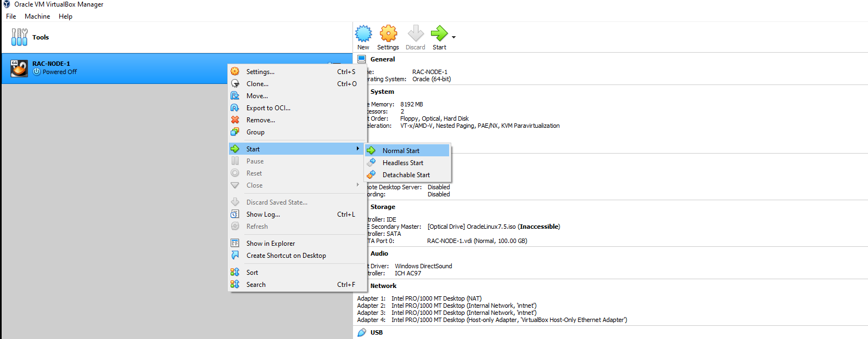Click the RAC-NODE-1 Oracle Linux VM icon
Image resolution: width=868 pixels, height=339 pixels.
[x=19, y=68]
